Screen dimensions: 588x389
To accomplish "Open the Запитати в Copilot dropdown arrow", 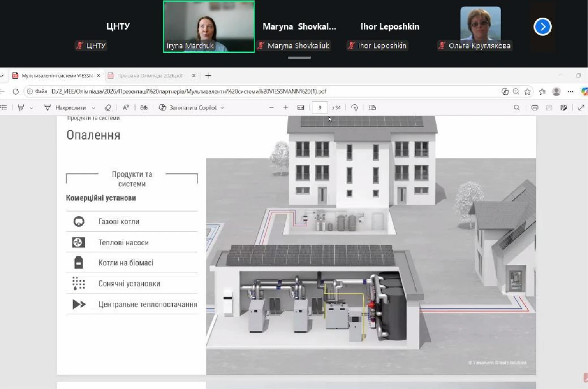I will click(x=222, y=108).
